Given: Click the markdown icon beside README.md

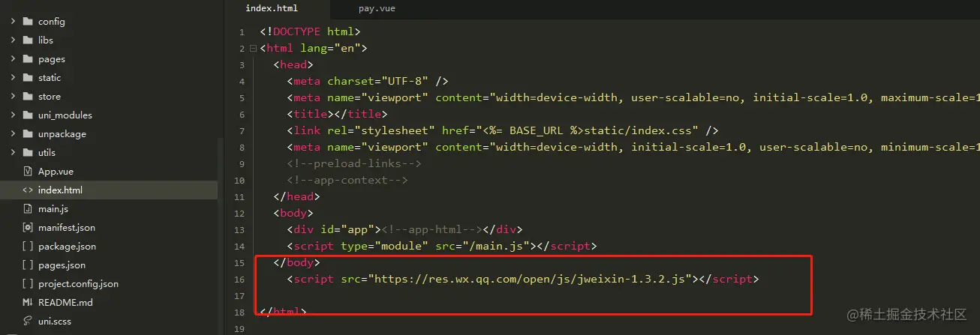Looking at the screenshot, I should coord(28,303).
